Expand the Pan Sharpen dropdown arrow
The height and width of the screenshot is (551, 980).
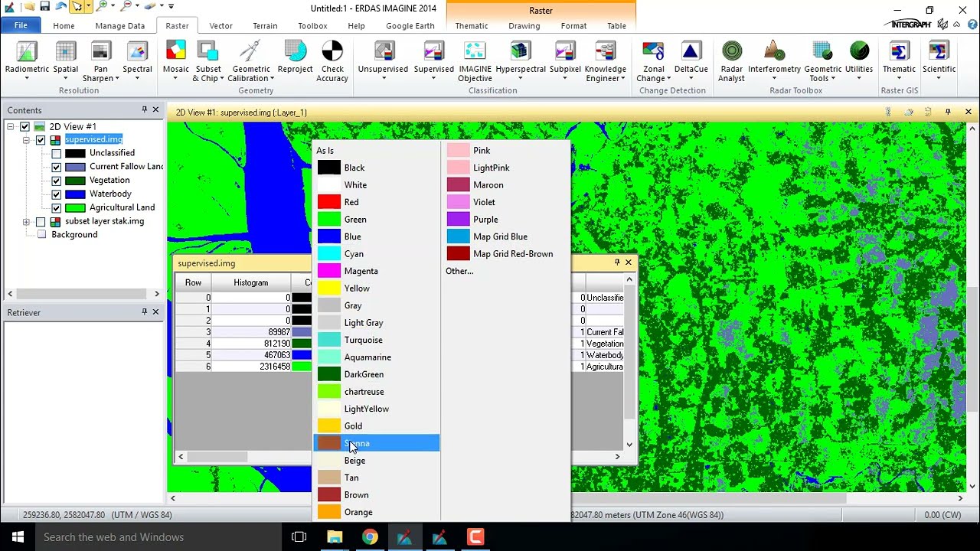pos(117,79)
